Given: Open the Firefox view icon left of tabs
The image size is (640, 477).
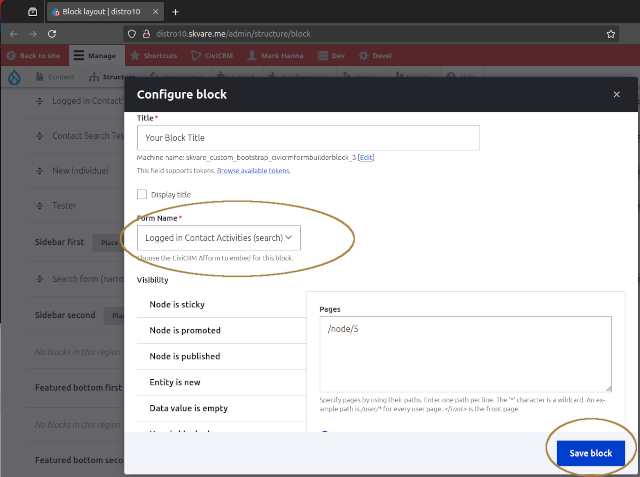Looking at the screenshot, I should [x=33, y=12].
